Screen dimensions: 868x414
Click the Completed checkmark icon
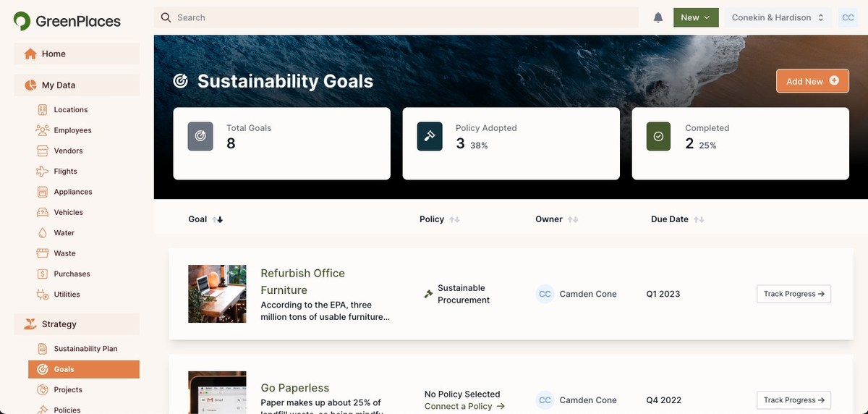[659, 136]
